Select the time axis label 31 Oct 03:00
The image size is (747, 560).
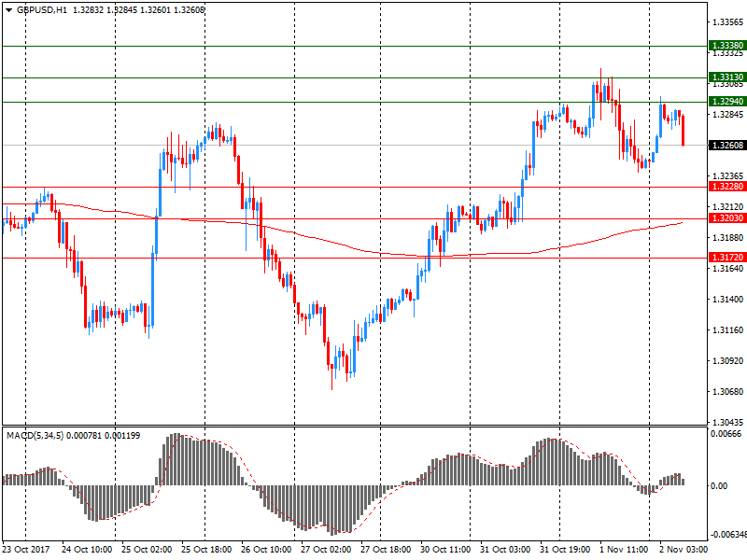[x=505, y=550]
